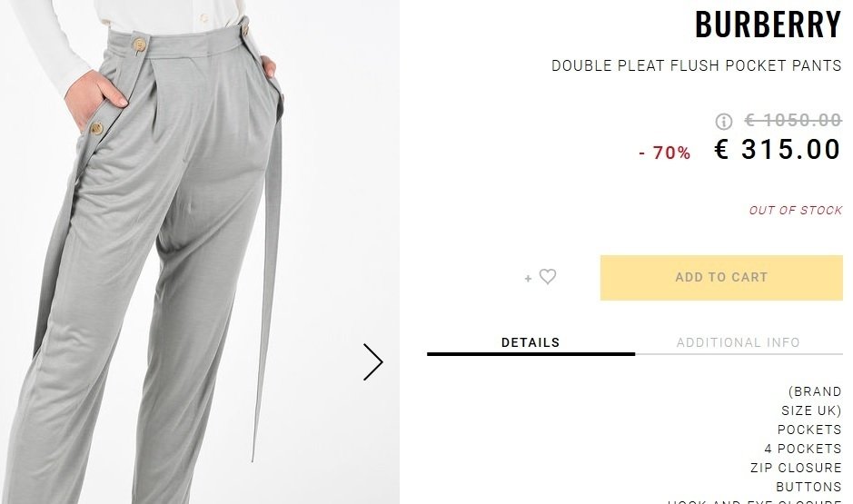Screen dimensions: 853x504
Task: Click the 4 Pockets detail line
Action: 803,449
